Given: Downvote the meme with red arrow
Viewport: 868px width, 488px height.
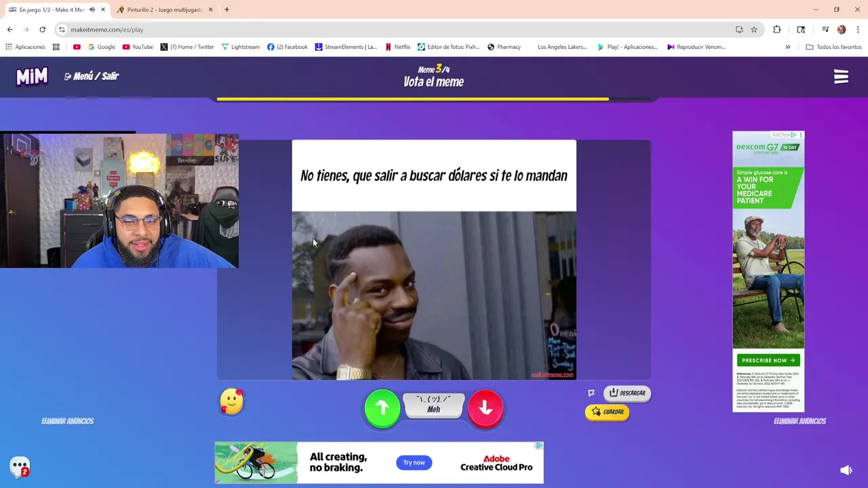Looking at the screenshot, I should click(x=486, y=408).
